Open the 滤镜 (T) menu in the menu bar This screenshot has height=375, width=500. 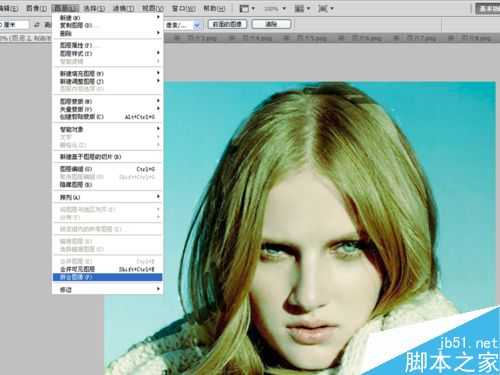point(123,8)
